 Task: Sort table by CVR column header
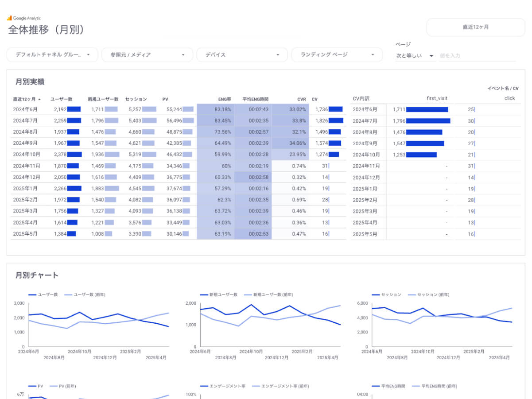pos(302,99)
